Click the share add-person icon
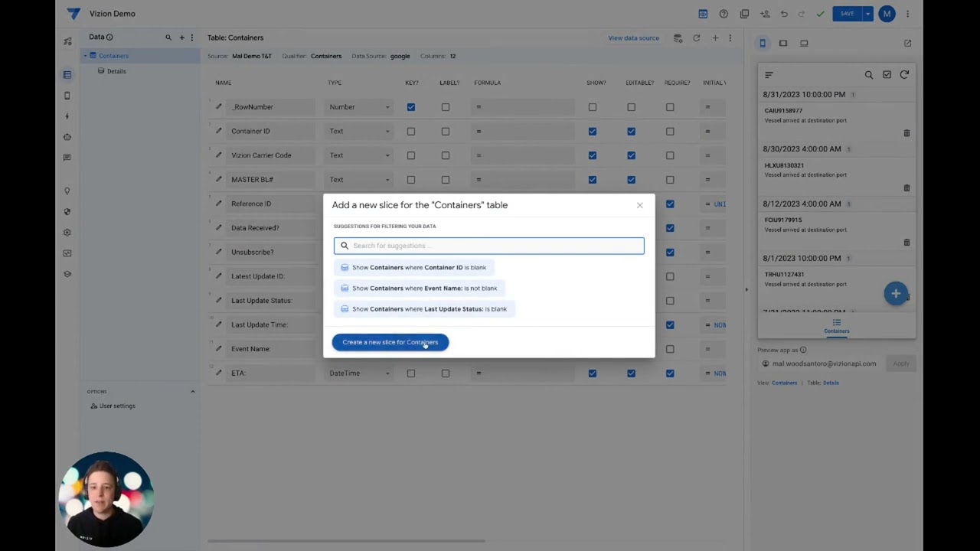Viewport: 980px width, 551px height. 765,14
